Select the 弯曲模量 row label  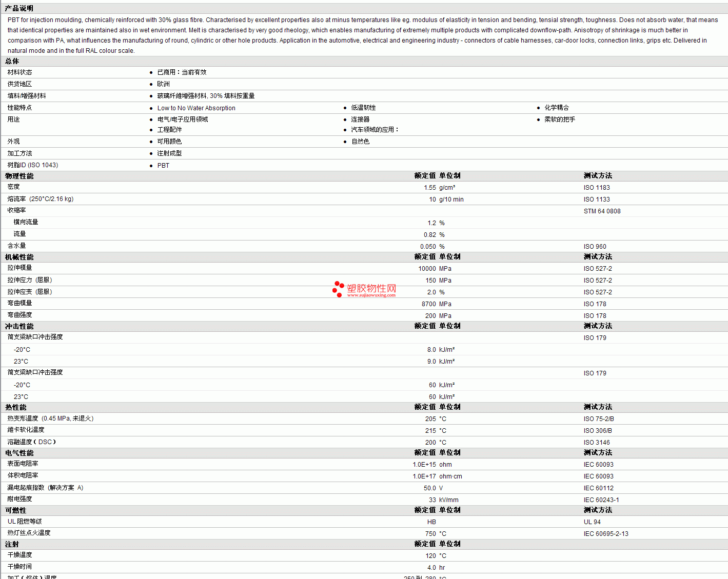point(19,303)
